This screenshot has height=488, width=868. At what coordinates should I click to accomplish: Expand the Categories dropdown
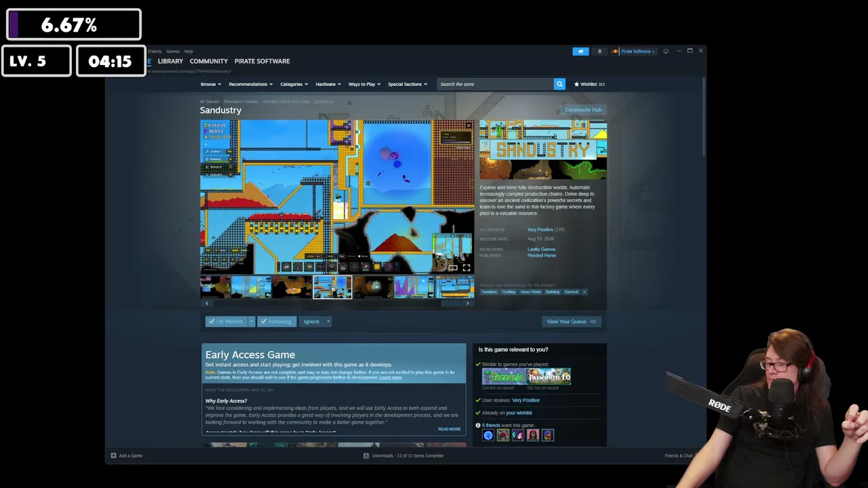294,84
